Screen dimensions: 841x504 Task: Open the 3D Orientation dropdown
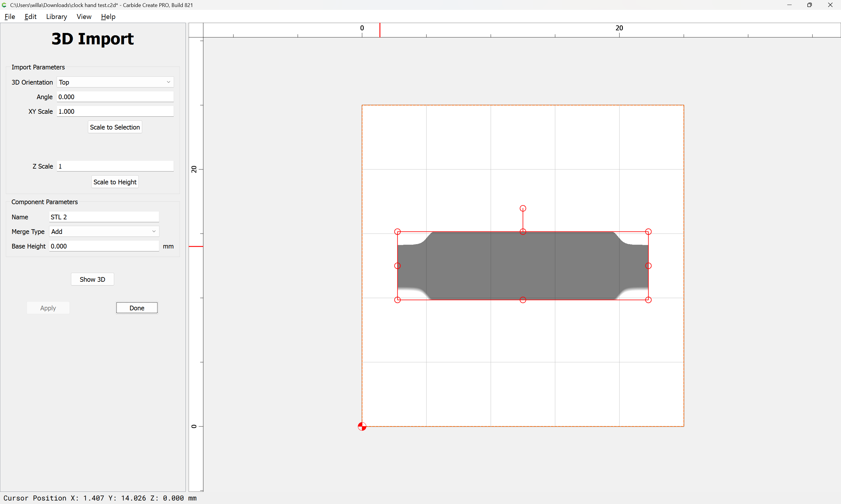115,82
